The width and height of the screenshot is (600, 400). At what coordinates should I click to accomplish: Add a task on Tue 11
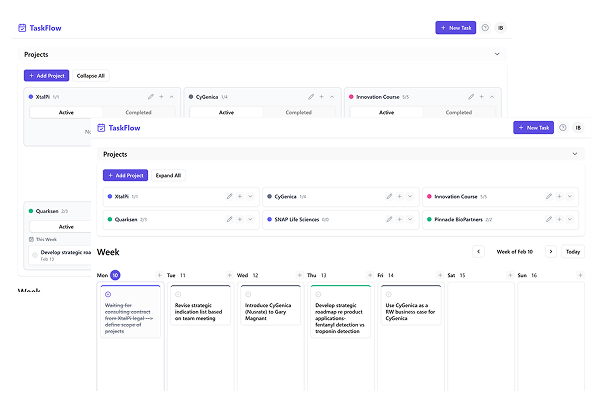tap(229, 275)
